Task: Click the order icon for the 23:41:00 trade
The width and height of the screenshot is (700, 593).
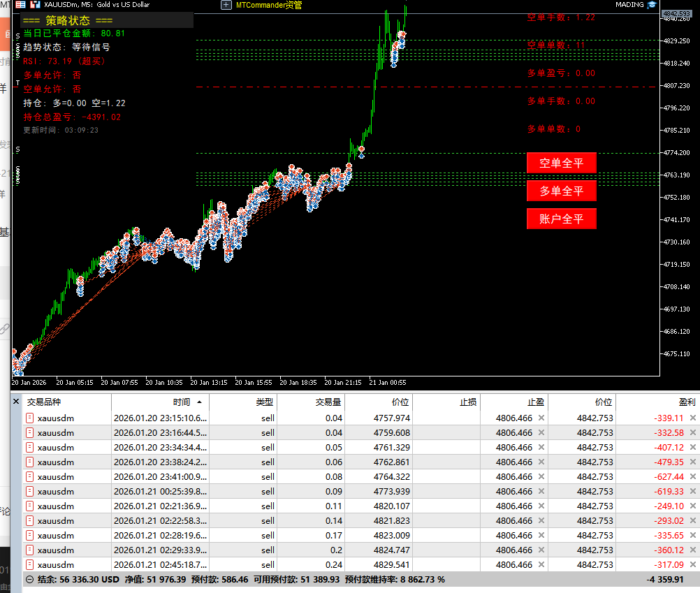Action: [x=29, y=476]
